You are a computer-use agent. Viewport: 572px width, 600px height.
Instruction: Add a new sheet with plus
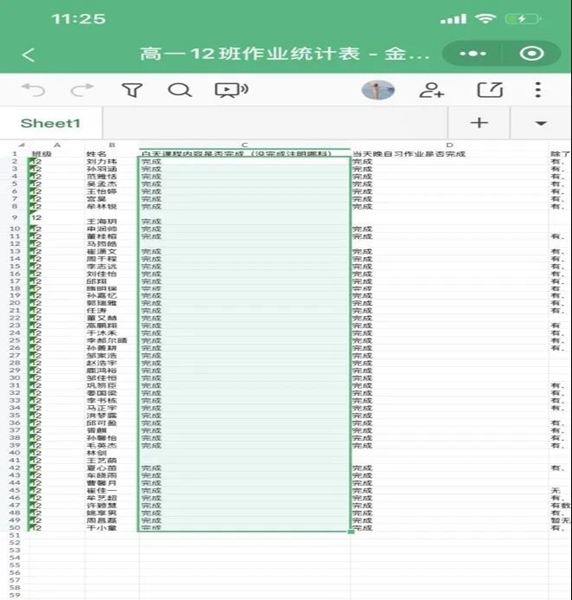coord(479,123)
